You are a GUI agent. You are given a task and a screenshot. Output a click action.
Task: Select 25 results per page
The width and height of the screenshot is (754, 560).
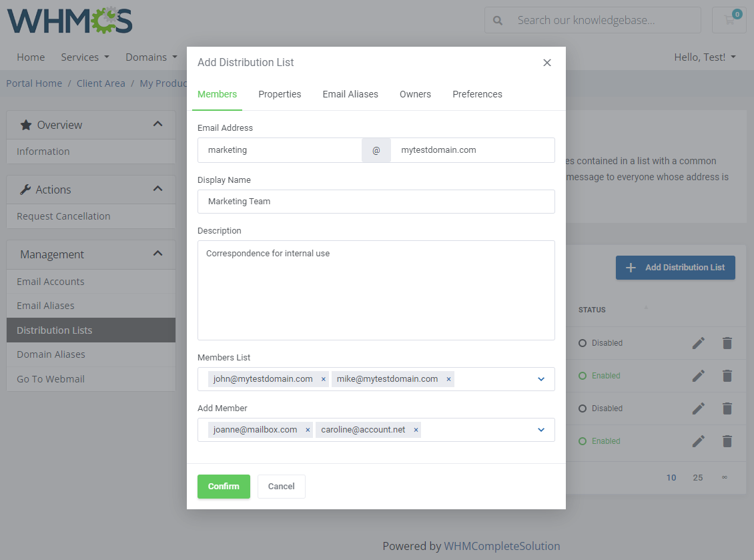(698, 477)
